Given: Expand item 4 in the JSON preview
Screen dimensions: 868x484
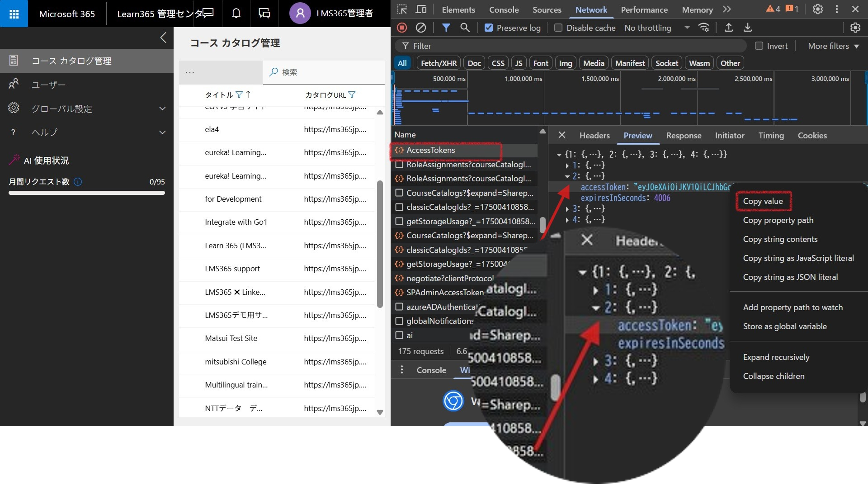Looking at the screenshot, I should [567, 220].
